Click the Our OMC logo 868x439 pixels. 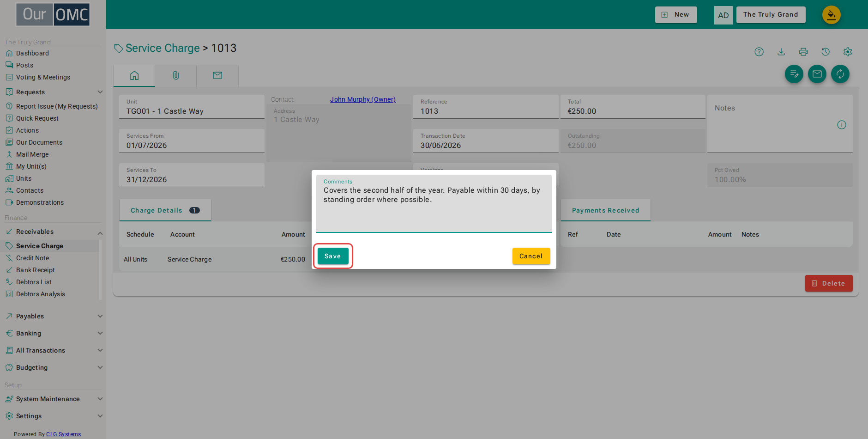click(53, 15)
